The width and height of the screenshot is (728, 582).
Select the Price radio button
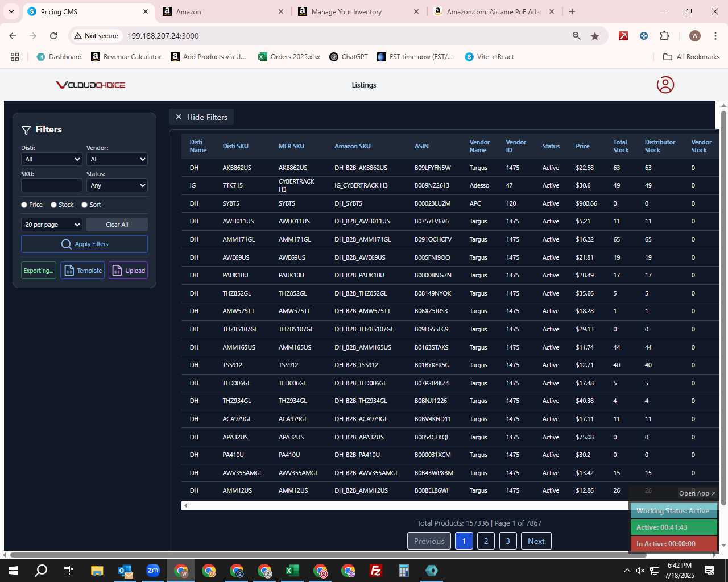[x=24, y=205]
